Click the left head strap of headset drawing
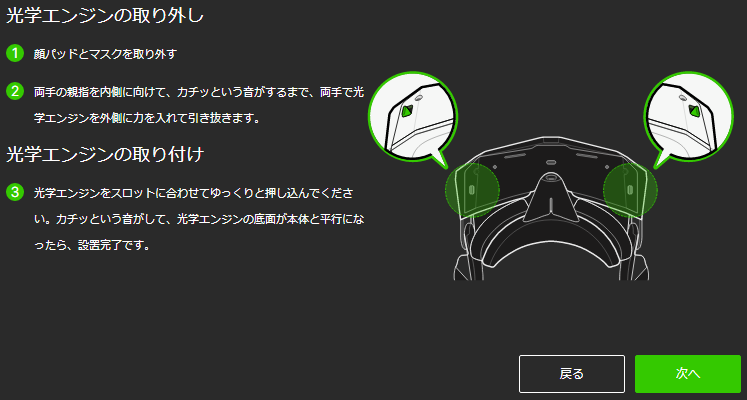This screenshot has height=400, width=747. click(462, 269)
